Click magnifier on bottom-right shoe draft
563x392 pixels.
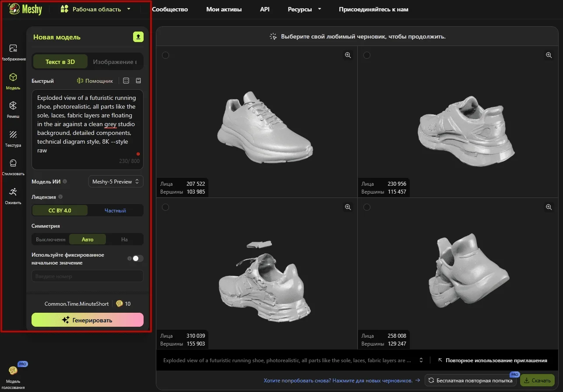click(549, 207)
